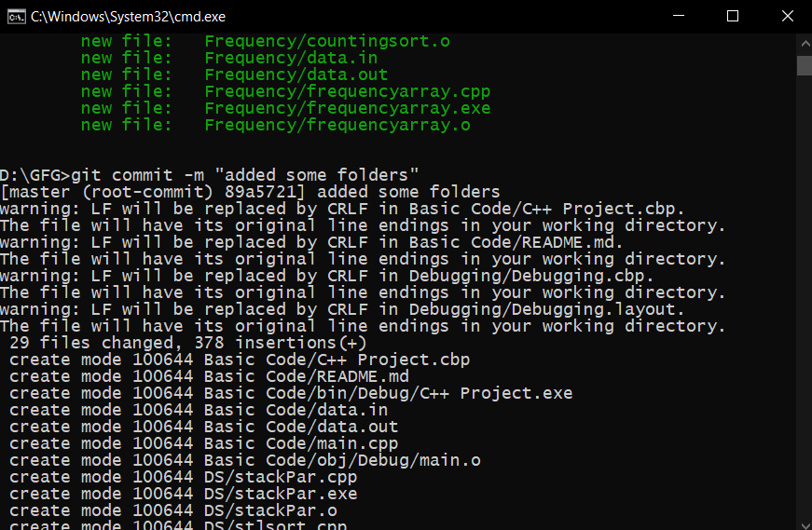The height and width of the screenshot is (530, 812).
Task: Click the Frequency/frequencyarray.exe entry
Action: click(348, 108)
